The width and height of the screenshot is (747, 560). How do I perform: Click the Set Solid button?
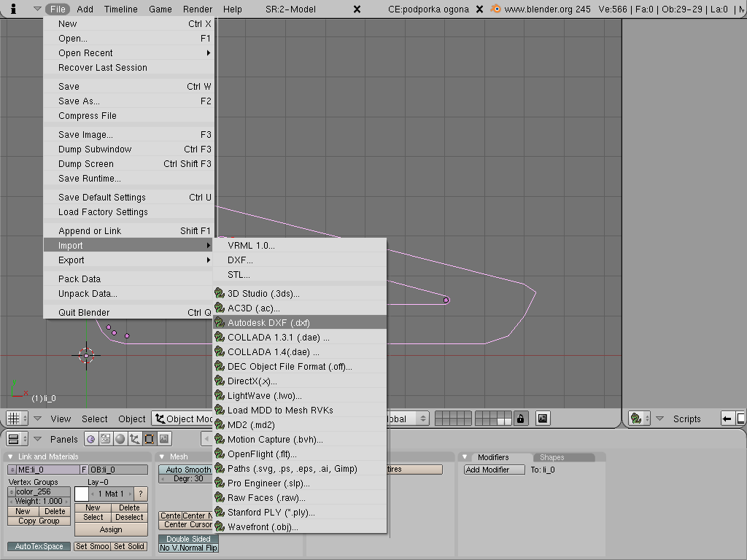[128, 546]
